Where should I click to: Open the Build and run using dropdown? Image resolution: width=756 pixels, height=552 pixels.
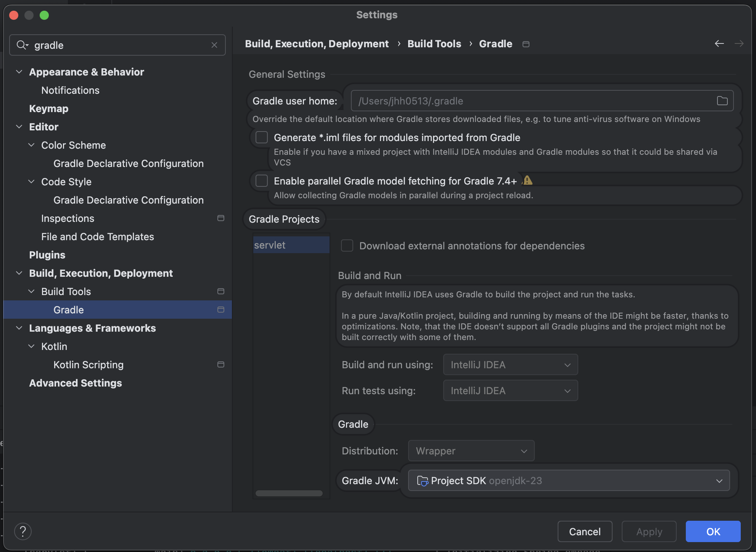click(510, 364)
